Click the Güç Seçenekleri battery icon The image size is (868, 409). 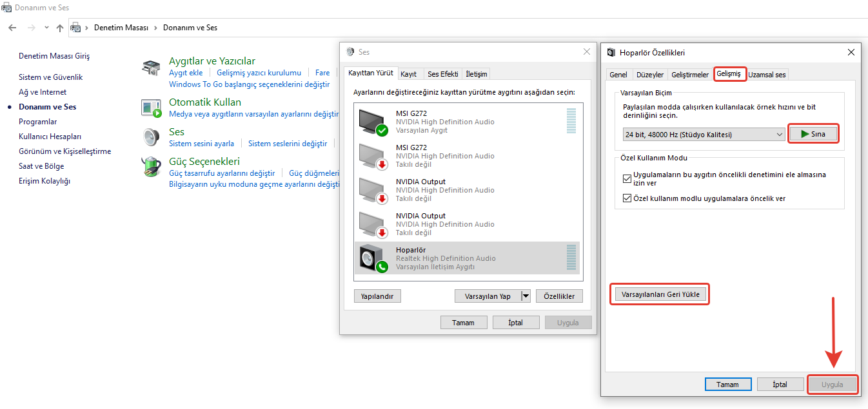tap(151, 167)
